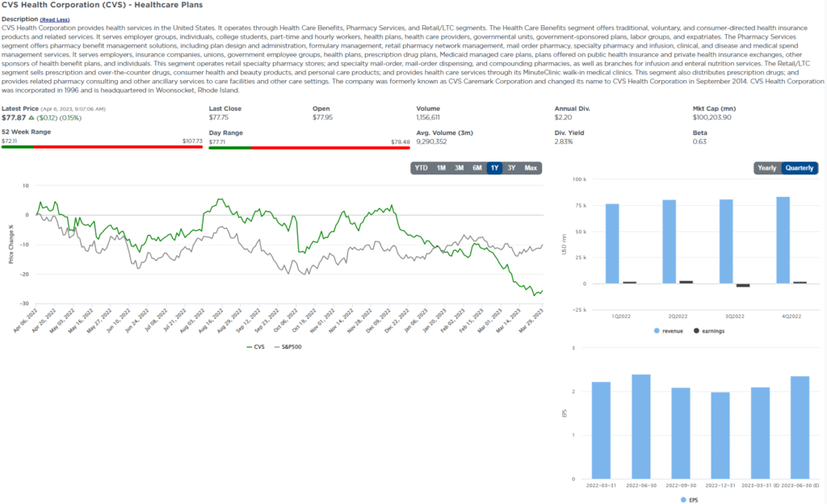Switch financials chart to Yearly
This screenshot has height=504, width=827.
[767, 168]
